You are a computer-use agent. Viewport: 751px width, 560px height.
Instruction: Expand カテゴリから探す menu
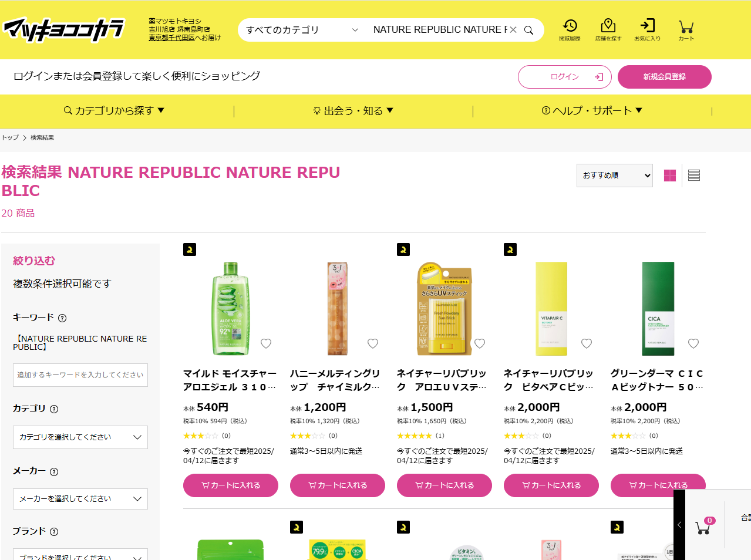pyautogui.click(x=114, y=110)
